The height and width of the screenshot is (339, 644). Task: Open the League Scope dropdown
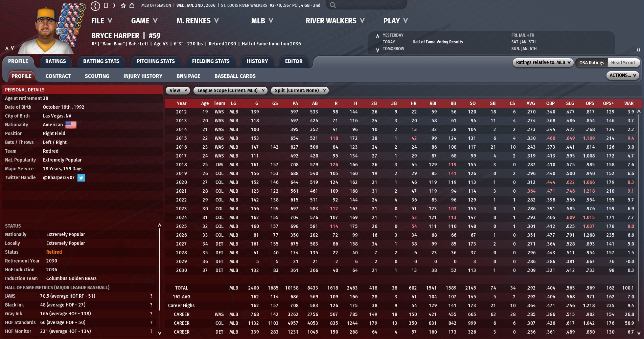point(230,91)
